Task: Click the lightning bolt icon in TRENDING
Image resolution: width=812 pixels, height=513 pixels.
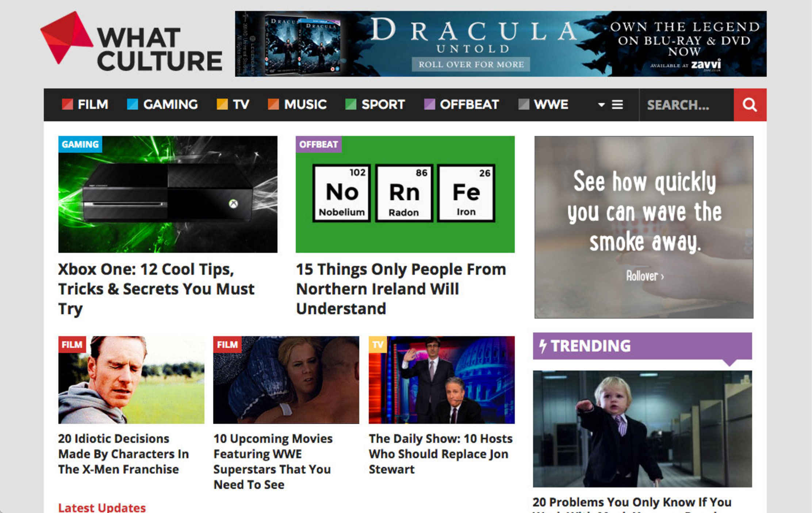Action: point(543,346)
